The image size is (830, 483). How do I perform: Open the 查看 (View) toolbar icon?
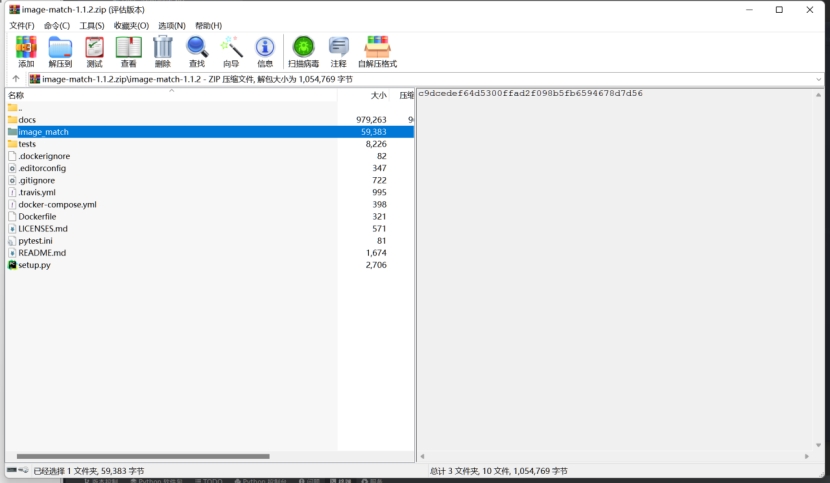[128, 50]
